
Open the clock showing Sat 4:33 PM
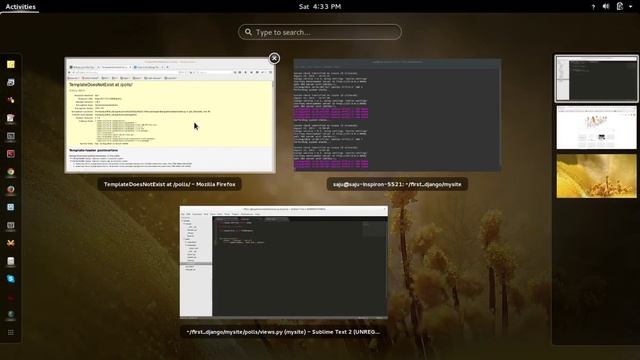[320, 7]
